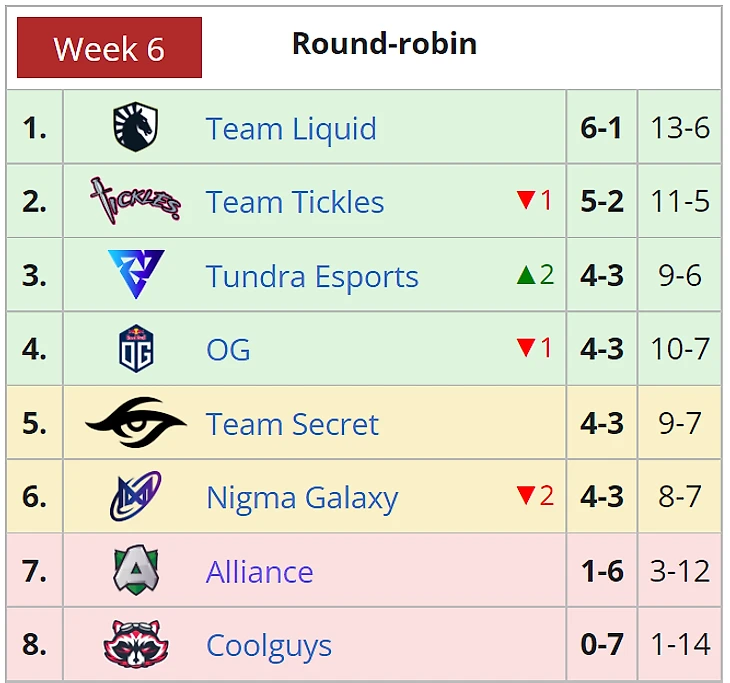This screenshot has height=683, width=730.
Task: Open the Team Tickles link
Action: 295,202
